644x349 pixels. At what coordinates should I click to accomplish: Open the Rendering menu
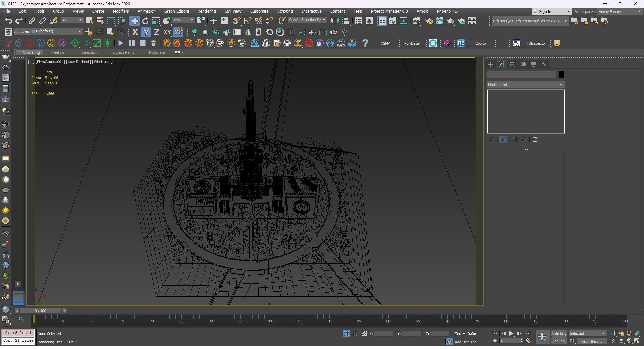click(207, 11)
